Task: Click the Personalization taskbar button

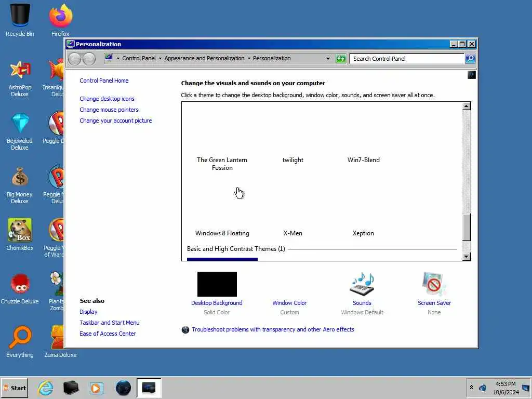Action: pyautogui.click(x=149, y=388)
